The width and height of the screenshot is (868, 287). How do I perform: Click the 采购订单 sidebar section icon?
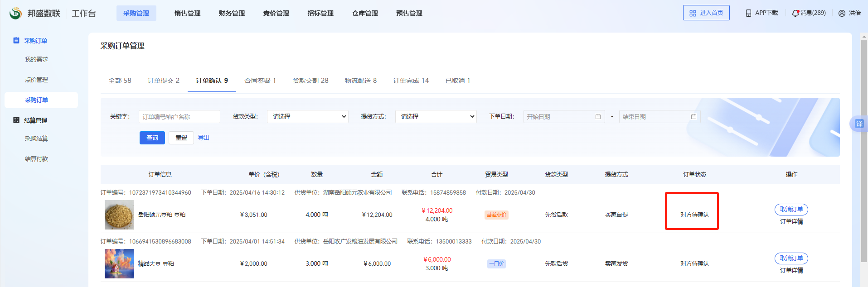(16, 40)
